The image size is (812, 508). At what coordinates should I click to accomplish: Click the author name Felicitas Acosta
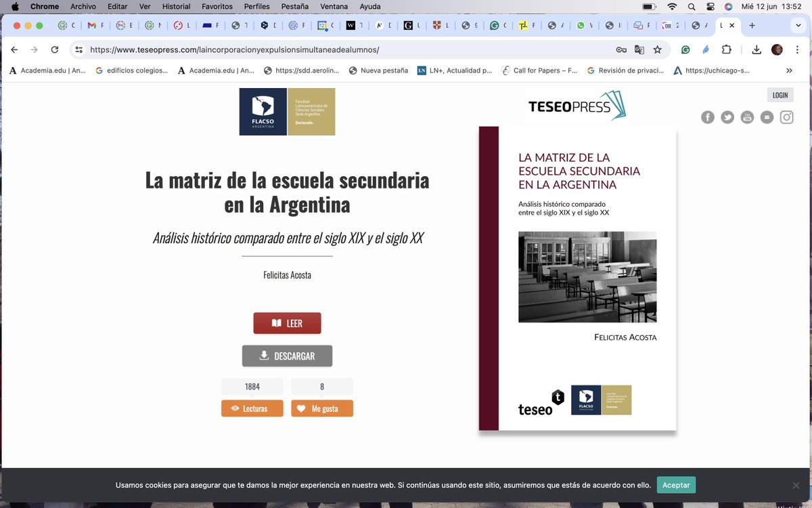[287, 275]
